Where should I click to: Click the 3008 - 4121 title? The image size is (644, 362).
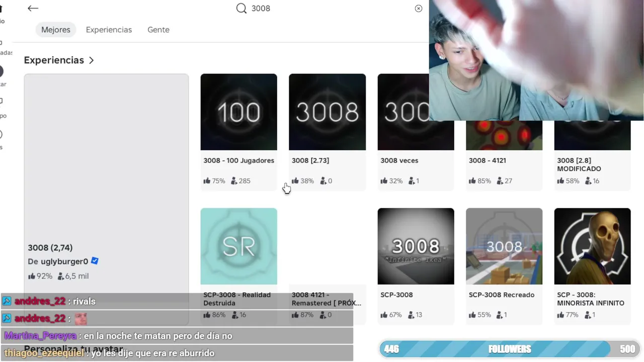coord(488,160)
